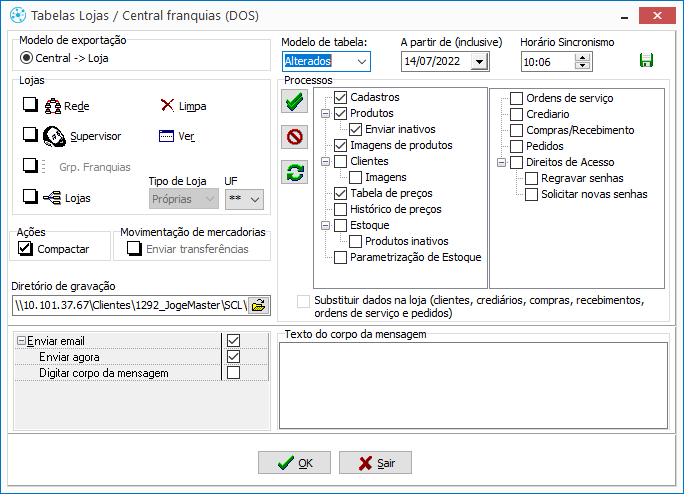
Task: Toggle the Rede checkbox
Action: [x=30, y=105]
